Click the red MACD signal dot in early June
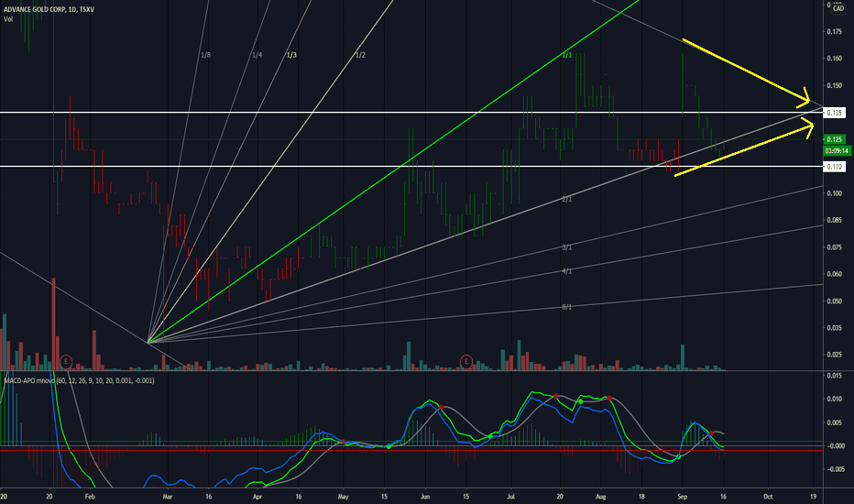Viewport: 854px width, 504px height. point(442,407)
